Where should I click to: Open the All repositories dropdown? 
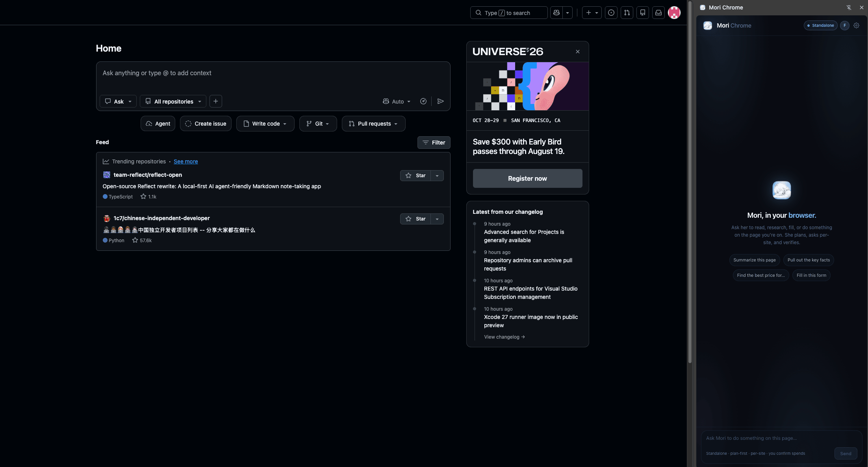click(173, 101)
